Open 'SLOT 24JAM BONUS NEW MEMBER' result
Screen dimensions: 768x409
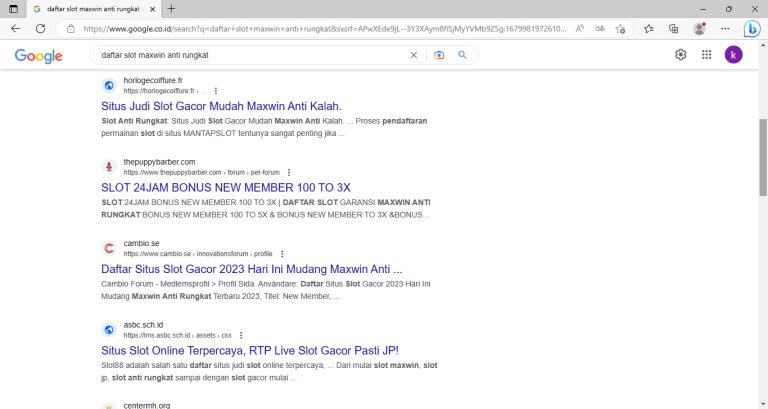click(x=226, y=188)
